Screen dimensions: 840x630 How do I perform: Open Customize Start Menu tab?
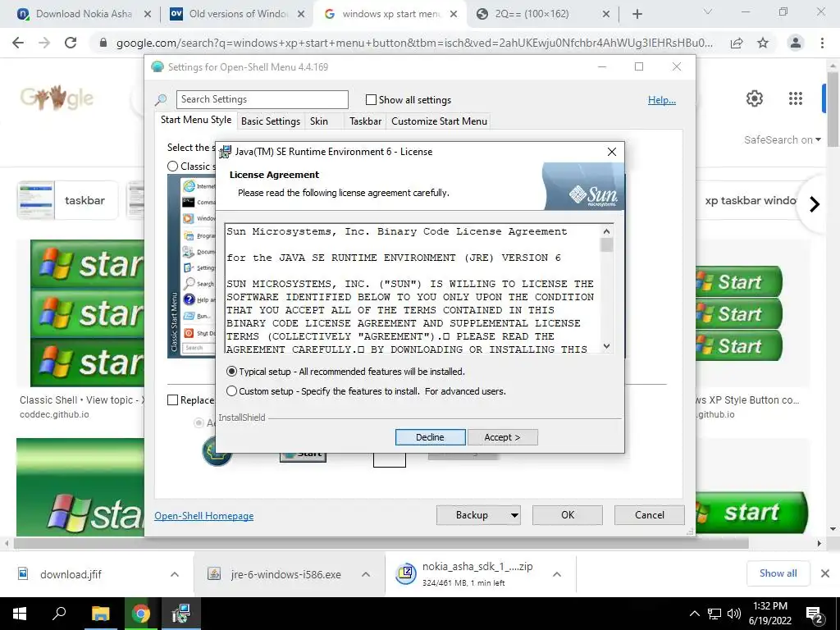[440, 121]
